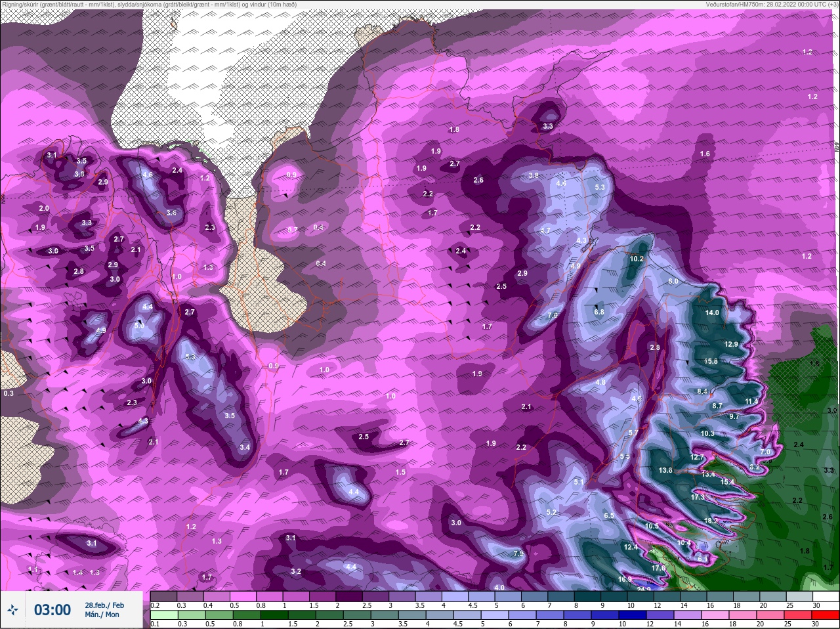840x629 pixels.
Task: Click the 5.3 precipitation value on the map
Action: pyautogui.click(x=599, y=187)
